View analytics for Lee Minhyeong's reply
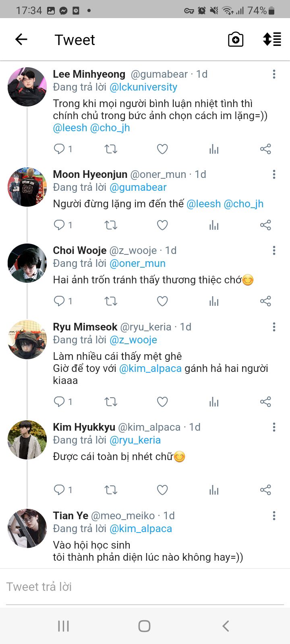Viewport: 290px width, 644px height. coord(214,149)
